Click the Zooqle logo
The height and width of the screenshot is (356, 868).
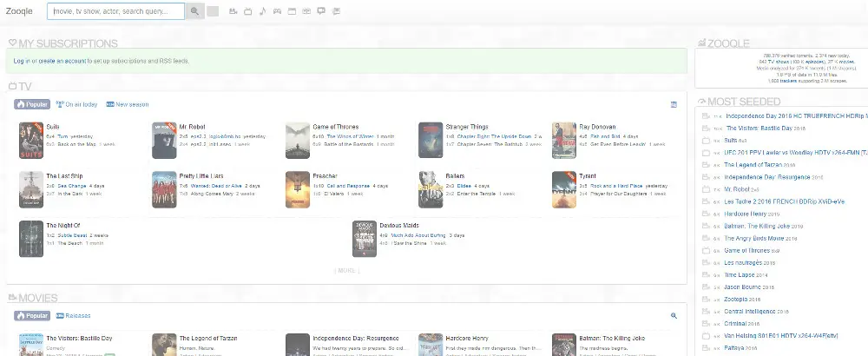19,11
